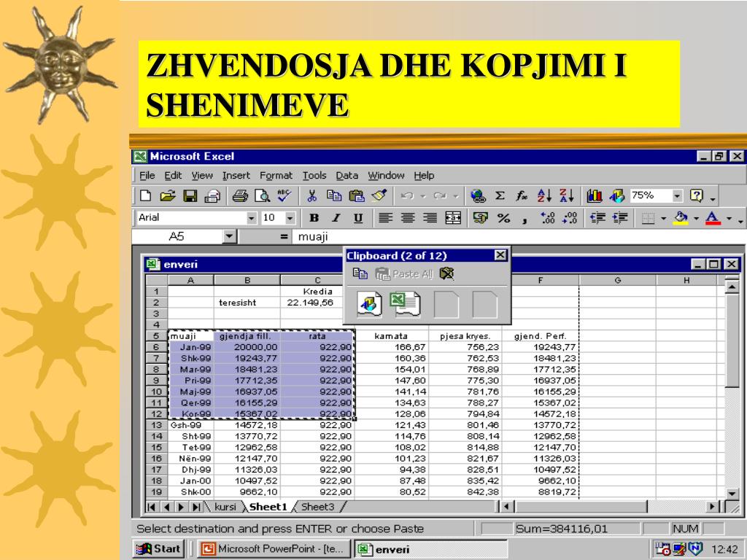This screenshot has width=747, height=560.
Task: Click the clock in the system tray
Action: (724, 549)
